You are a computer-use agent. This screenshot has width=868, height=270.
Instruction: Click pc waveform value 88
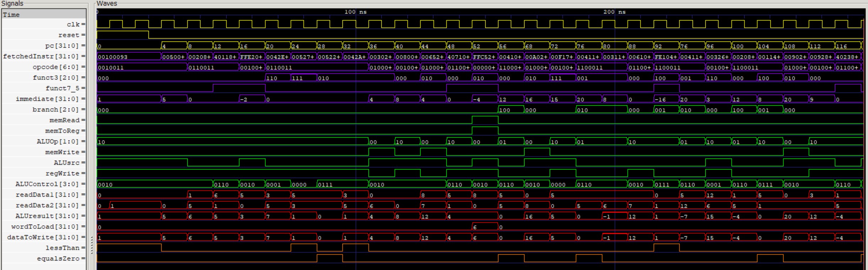point(632,46)
